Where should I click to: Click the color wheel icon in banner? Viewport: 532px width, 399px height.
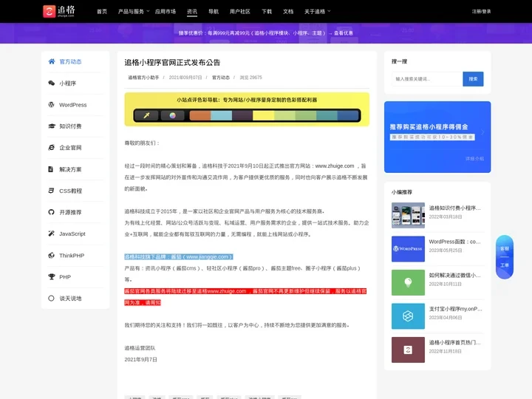click(173, 115)
